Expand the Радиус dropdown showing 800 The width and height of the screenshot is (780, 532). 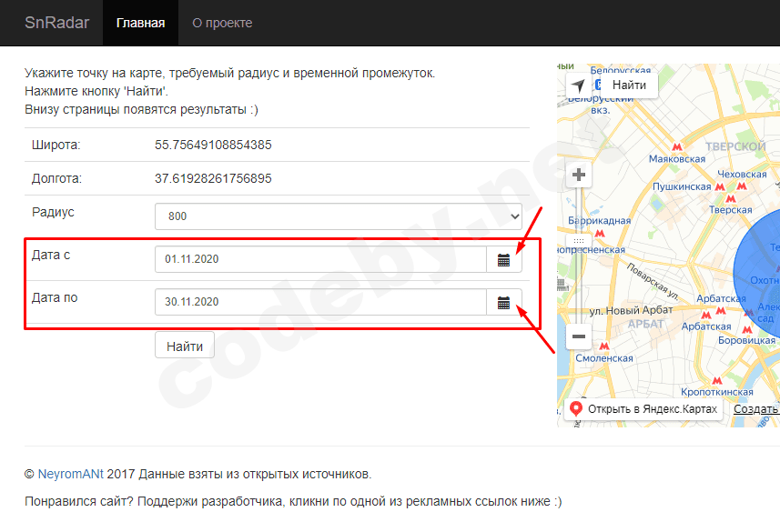tap(339, 216)
